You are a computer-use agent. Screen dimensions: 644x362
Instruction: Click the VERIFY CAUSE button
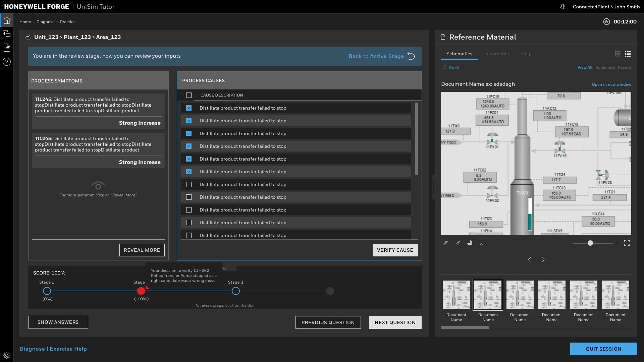click(395, 250)
